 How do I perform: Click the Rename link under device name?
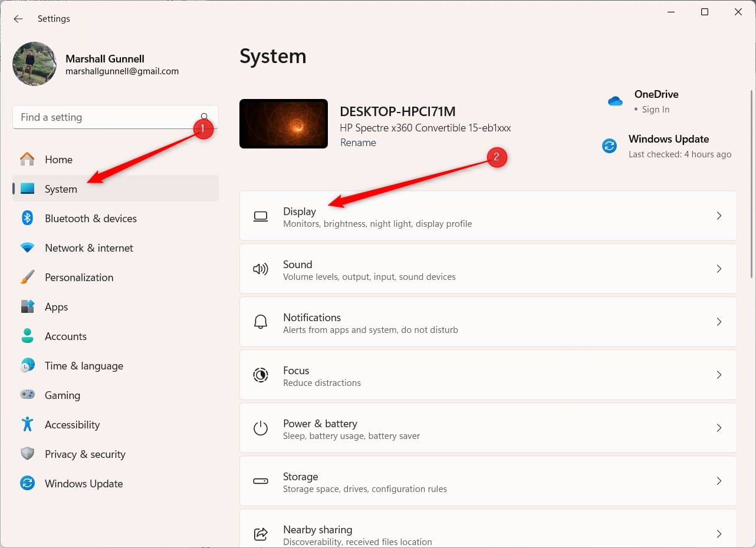point(358,143)
